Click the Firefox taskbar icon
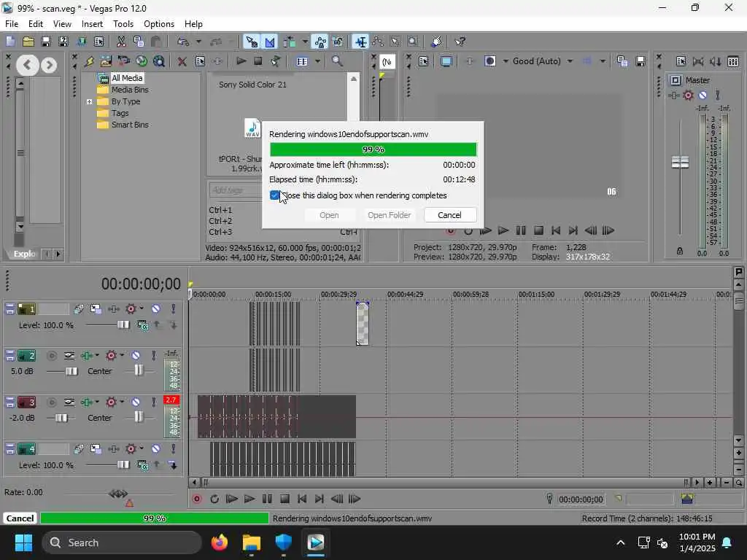 pos(220,542)
